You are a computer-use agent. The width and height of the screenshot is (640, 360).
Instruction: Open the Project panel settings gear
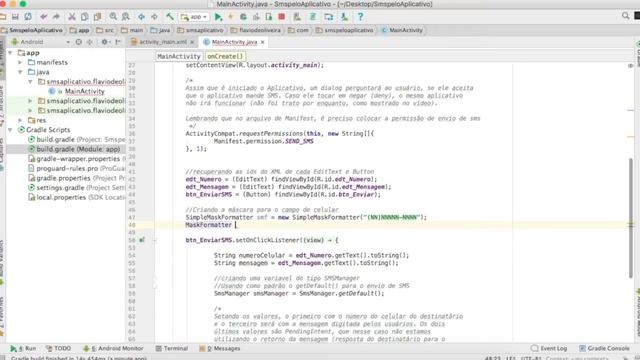[x=105, y=42]
